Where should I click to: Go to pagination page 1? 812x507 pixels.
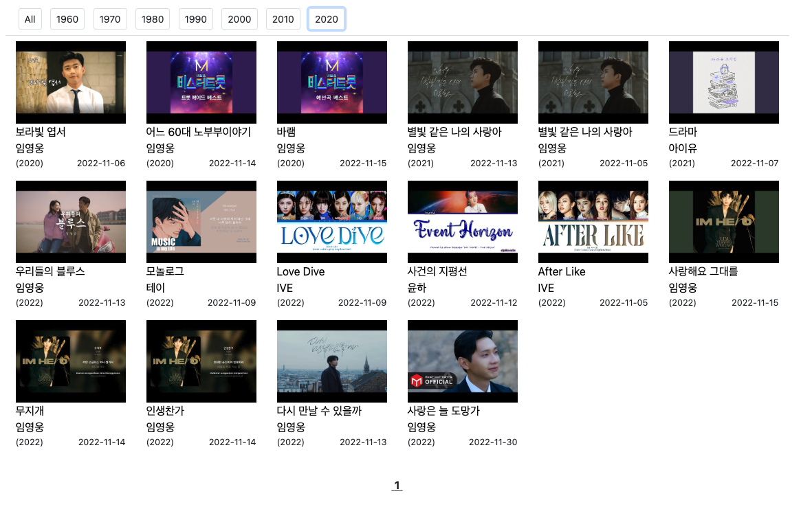coord(397,486)
